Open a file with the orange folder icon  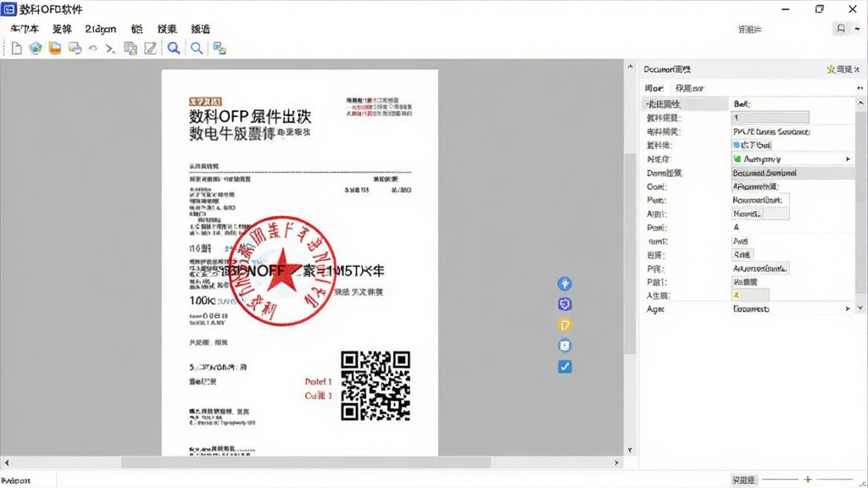[x=55, y=48]
